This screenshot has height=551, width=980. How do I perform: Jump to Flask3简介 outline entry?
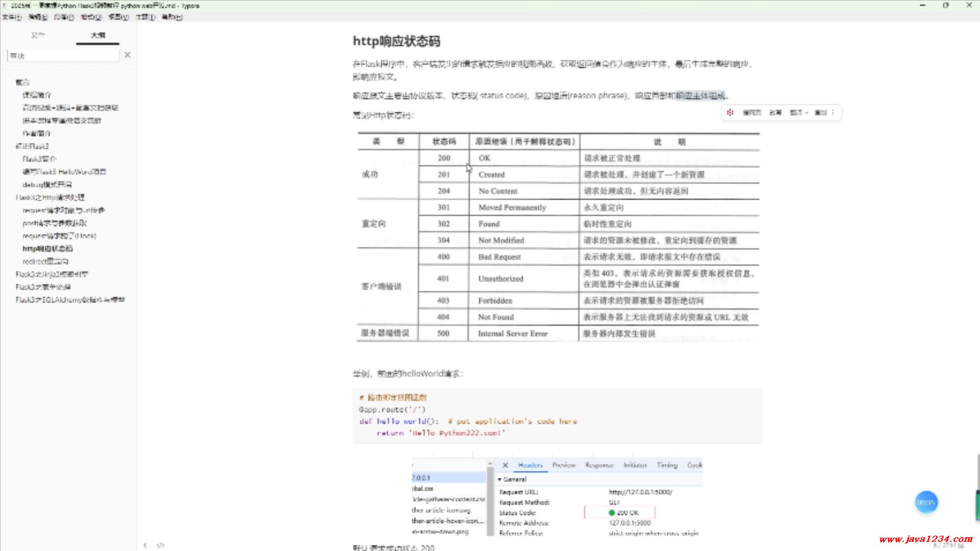pos(40,159)
